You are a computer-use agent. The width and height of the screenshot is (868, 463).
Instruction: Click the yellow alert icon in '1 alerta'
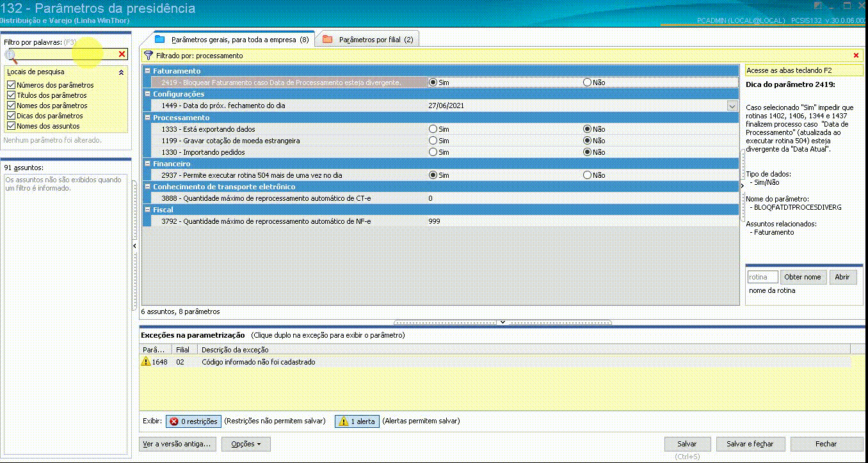(344, 421)
